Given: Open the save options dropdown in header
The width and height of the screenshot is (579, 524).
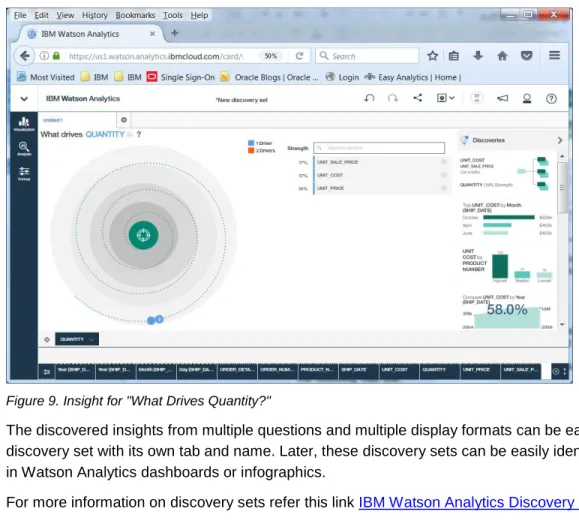Looking at the screenshot, I should (x=445, y=98).
